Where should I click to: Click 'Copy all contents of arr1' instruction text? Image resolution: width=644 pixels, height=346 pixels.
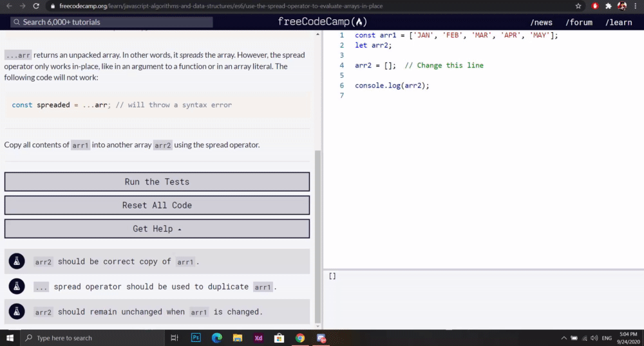coord(132,145)
